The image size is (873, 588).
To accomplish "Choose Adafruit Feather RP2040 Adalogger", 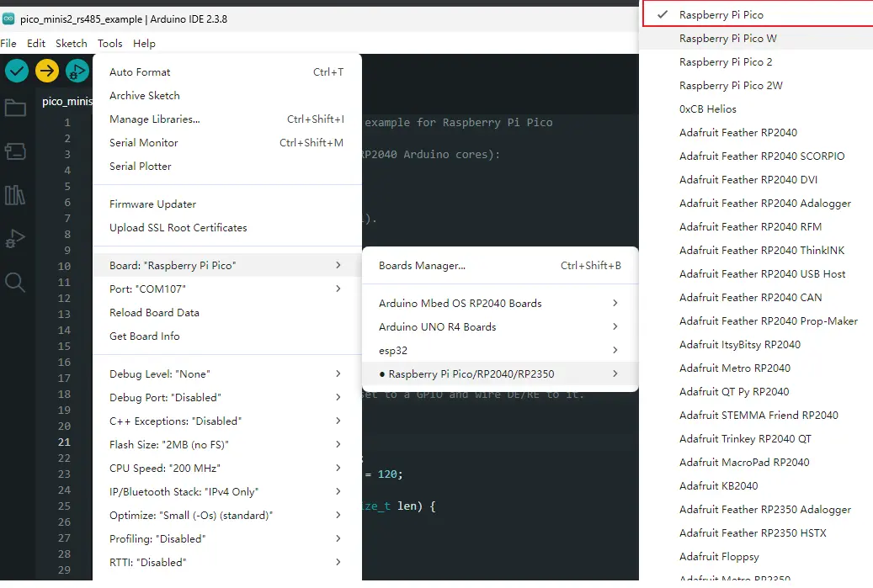I will click(x=756, y=203).
